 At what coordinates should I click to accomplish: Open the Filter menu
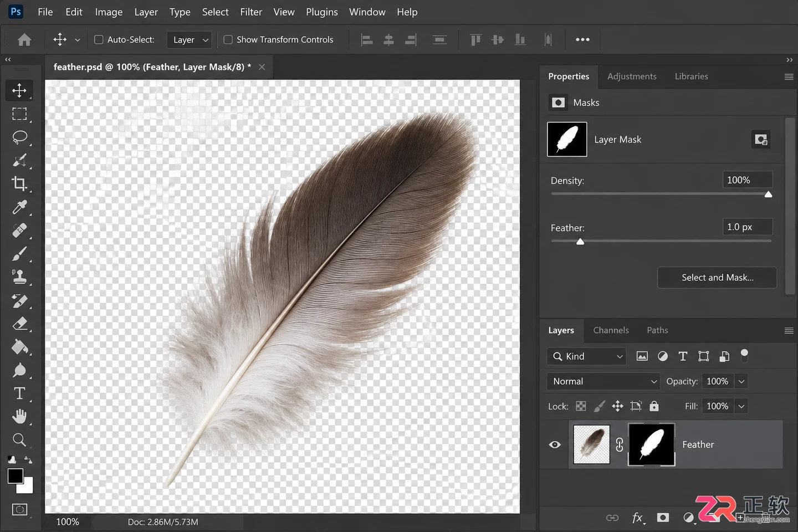pos(251,12)
